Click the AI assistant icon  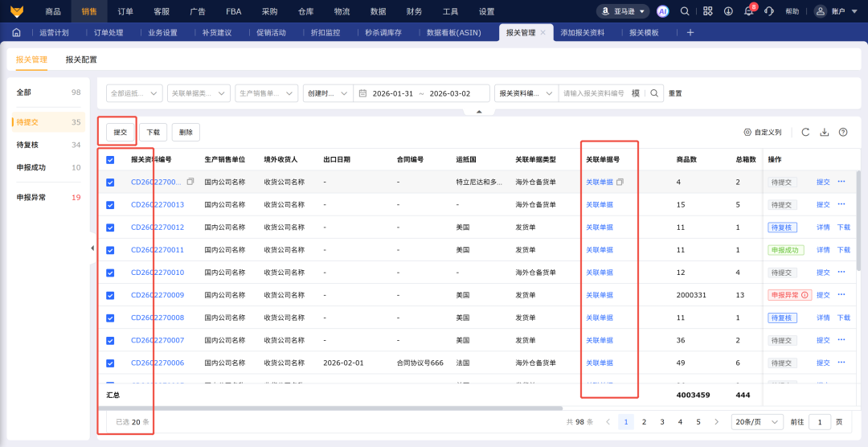coord(662,11)
